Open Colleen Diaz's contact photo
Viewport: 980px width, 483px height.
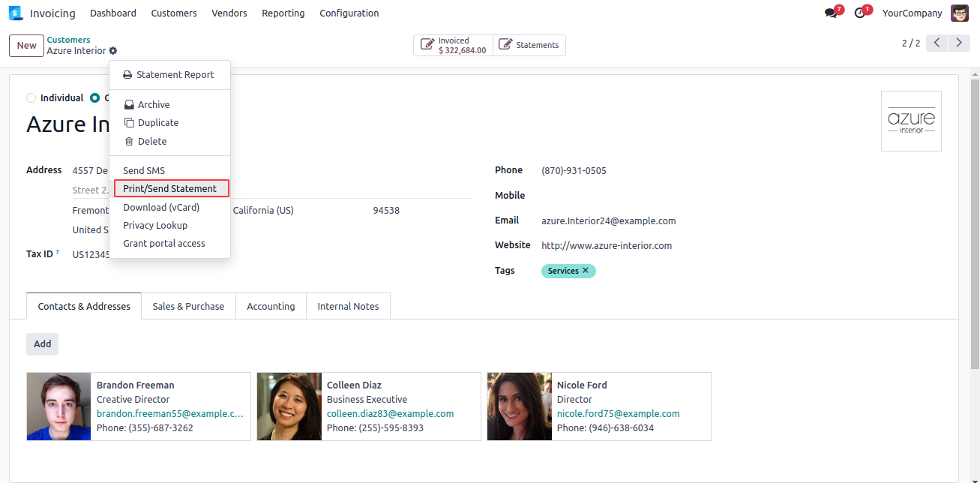(x=289, y=406)
